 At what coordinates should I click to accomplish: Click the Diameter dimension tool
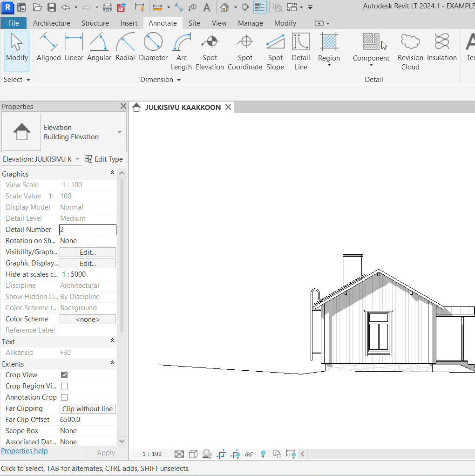coord(153,48)
